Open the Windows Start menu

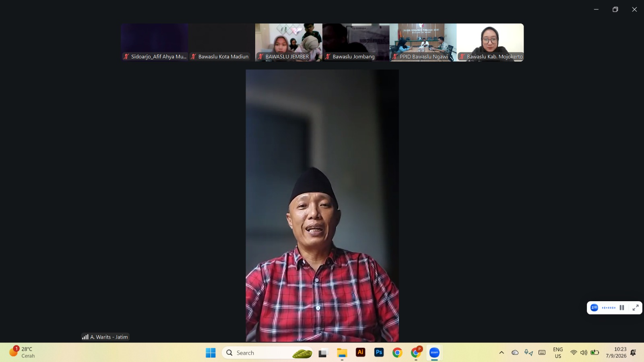pyautogui.click(x=211, y=353)
